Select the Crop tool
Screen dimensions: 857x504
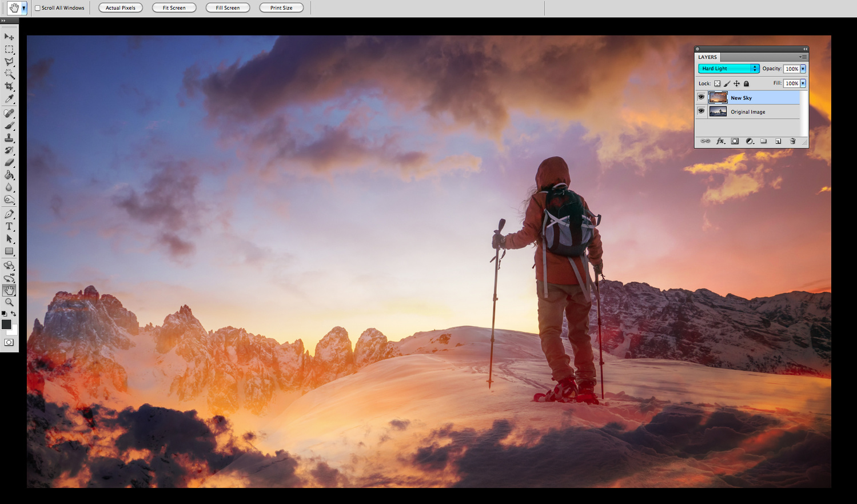pyautogui.click(x=9, y=86)
